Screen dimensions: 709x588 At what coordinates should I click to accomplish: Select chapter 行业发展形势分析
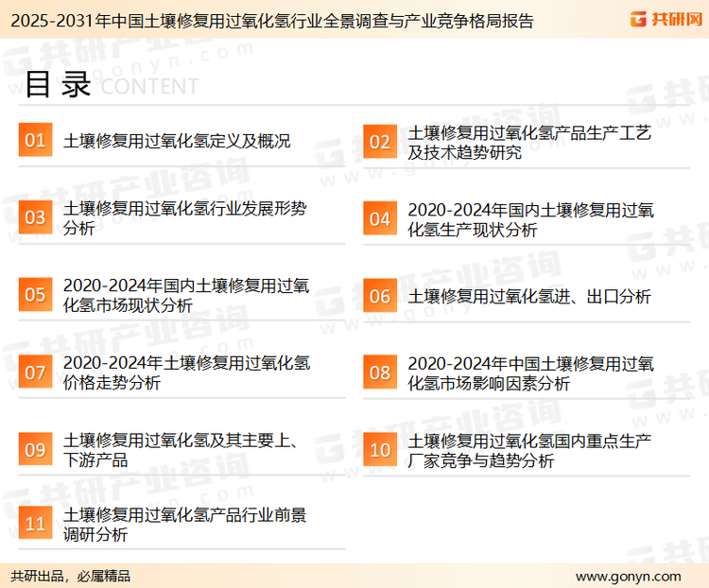tap(185, 218)
